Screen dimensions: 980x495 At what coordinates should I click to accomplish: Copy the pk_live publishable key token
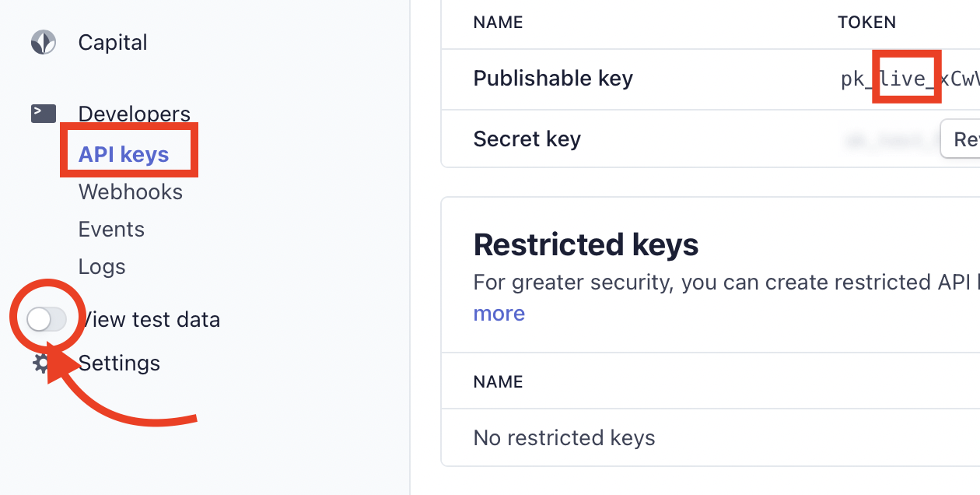click(x=910, y=79)
